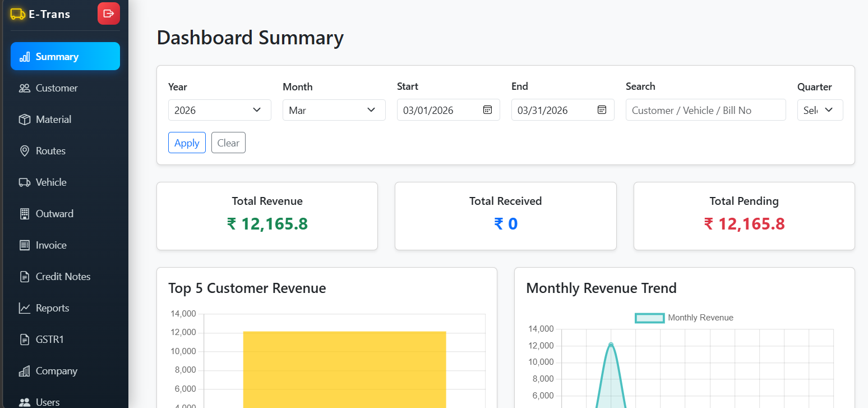Click the red logout icon button
868x408 pixels.
pos(109,13)
